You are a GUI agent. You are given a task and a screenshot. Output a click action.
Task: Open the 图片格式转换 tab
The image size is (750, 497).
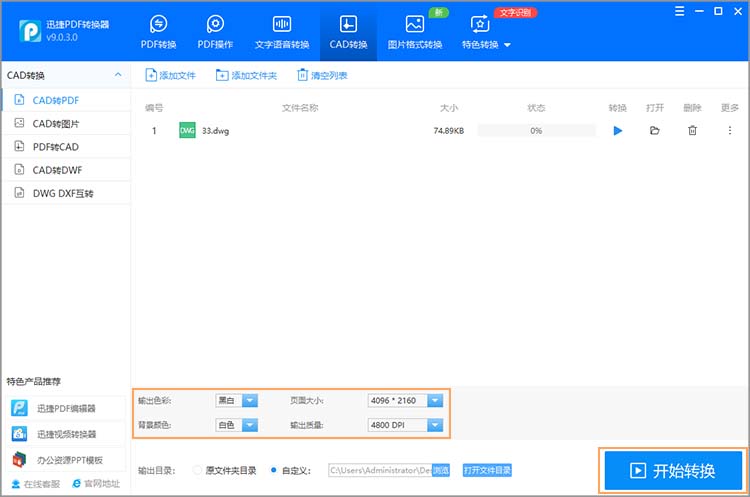(x=415, y=32)
